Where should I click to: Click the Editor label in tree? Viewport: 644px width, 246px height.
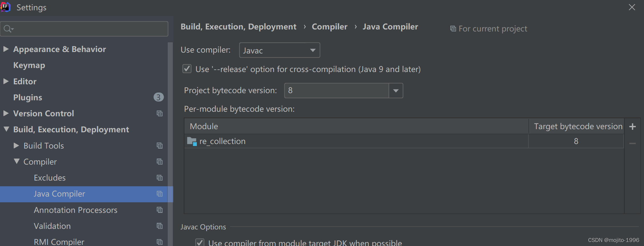click(x=25, y=81)
